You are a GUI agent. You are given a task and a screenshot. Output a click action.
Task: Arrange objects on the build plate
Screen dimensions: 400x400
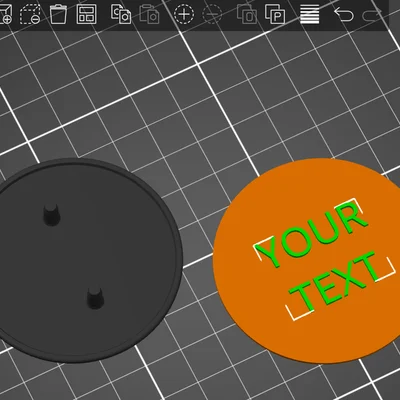(87, 14)
